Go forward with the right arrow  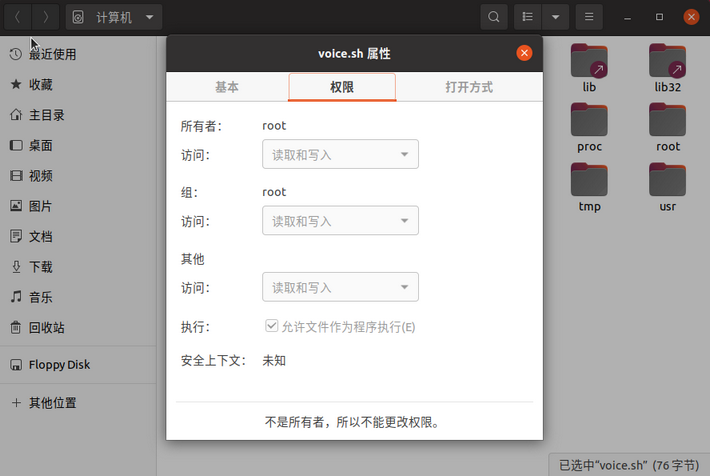coord(46,17)
